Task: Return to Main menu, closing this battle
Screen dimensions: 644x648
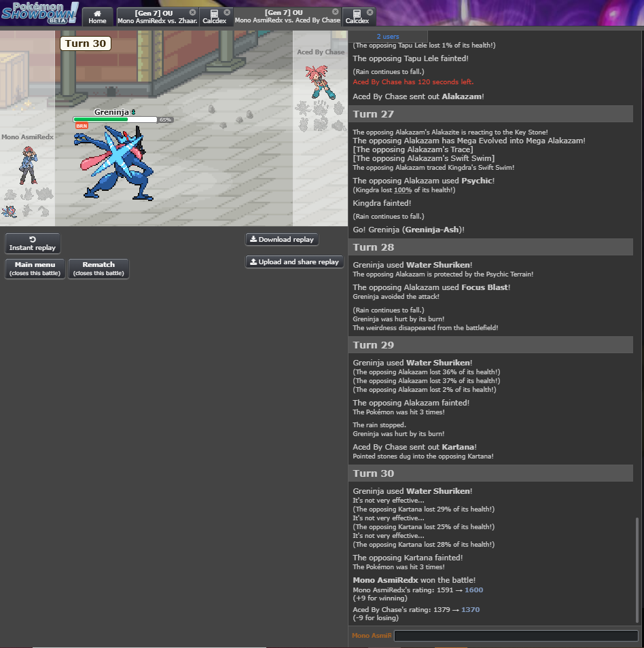Action: pyautogui.click(x=35, y=268)
